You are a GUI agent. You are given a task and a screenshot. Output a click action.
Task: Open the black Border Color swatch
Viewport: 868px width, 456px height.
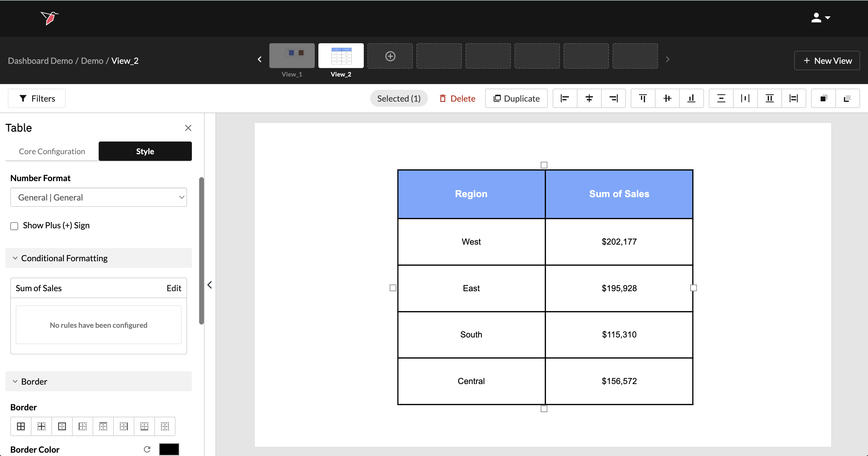pyautogui.click(x=169, y=449)
